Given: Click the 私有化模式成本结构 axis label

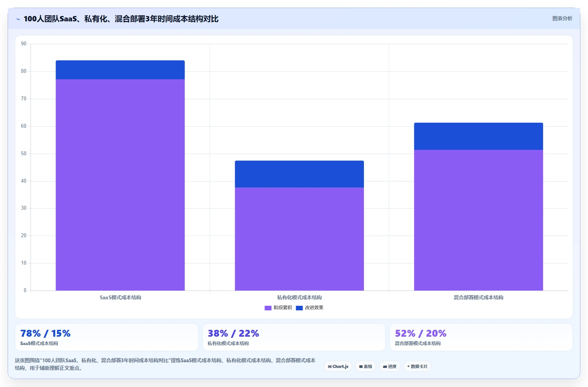Looking at the screenshot, I should pyautogui.click(x=299, y=297).
